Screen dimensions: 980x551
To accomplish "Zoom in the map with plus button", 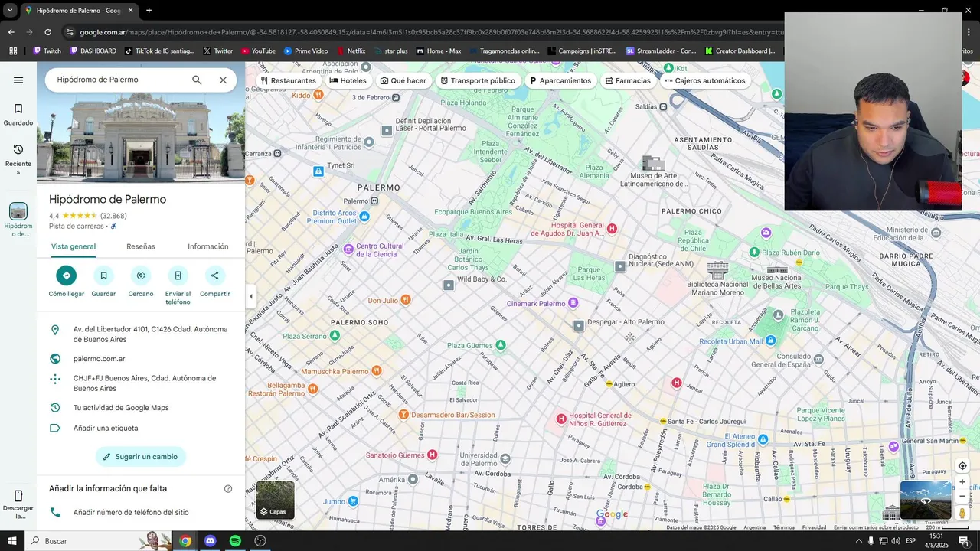I will pos(962,482).
